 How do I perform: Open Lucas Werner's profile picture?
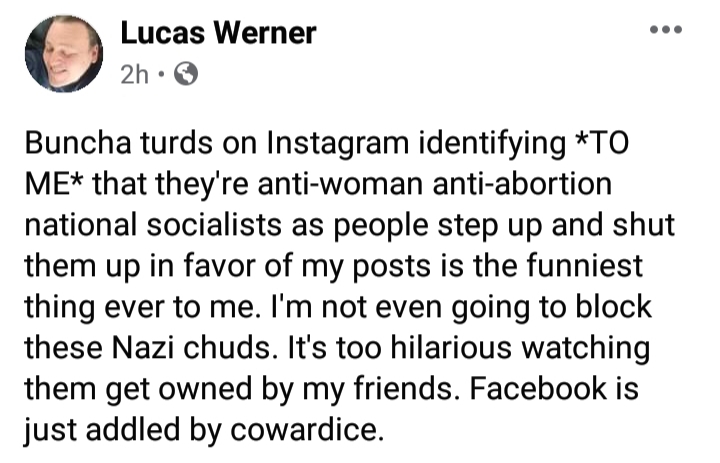tap(64, 54)
